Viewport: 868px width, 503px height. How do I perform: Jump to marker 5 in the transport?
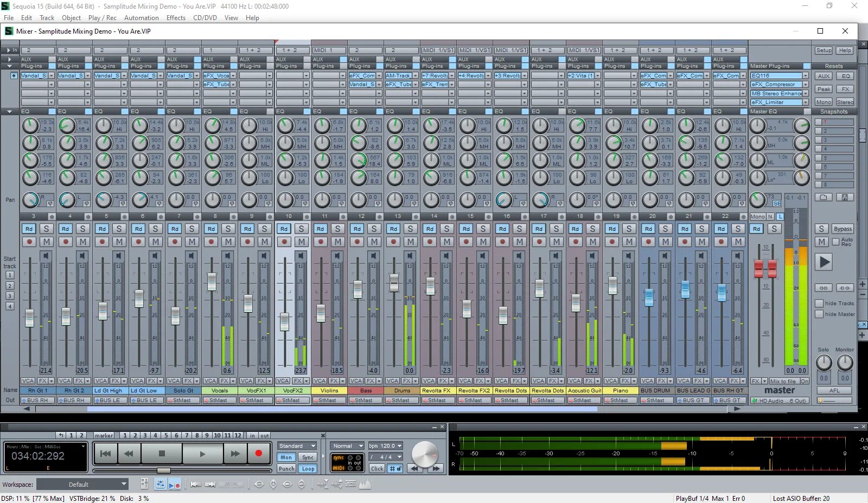(166, 435)
